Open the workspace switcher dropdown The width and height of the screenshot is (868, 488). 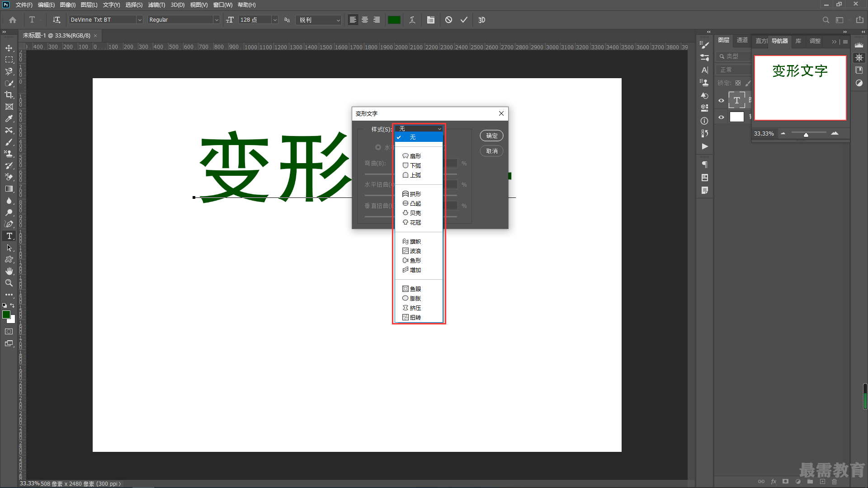click(x=841, y=20)
